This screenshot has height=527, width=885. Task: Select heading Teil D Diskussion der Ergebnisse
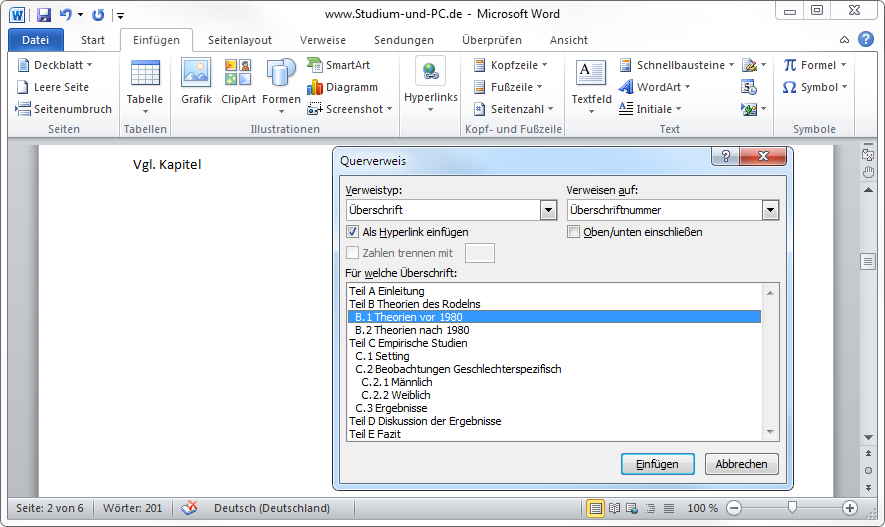point(554,421)
